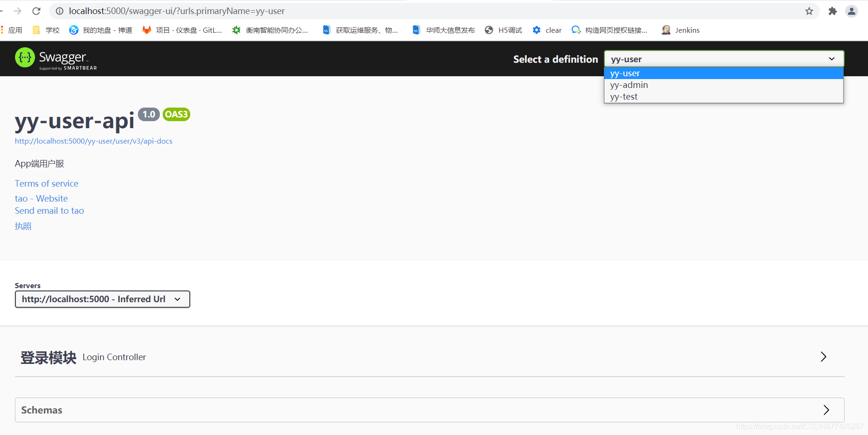Bookmark the page with the star icon
868x435 pixels.
coord(809,11)
